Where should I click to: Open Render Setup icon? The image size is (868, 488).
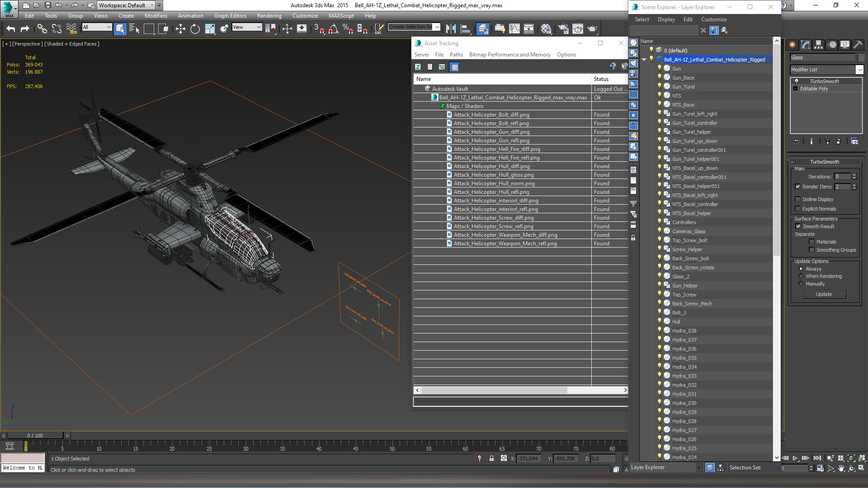563,29
